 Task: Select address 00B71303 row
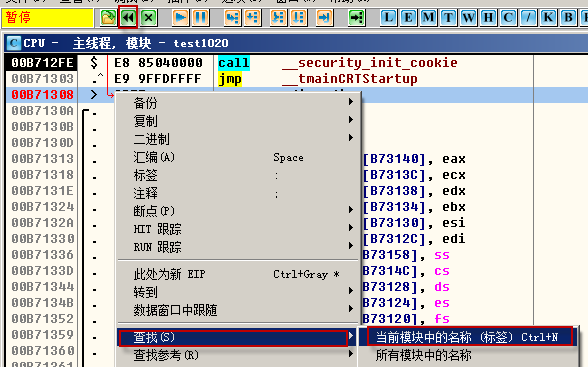tap(42, 79)
